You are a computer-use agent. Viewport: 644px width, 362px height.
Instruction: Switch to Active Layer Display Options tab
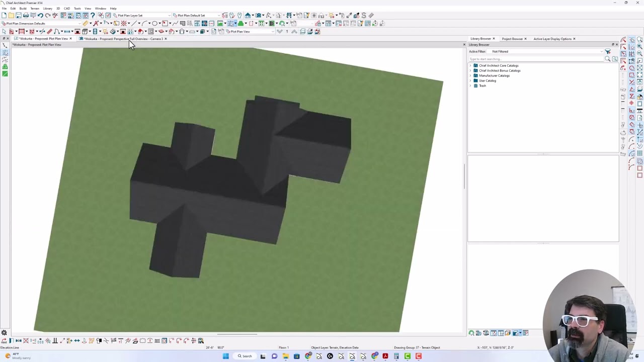point(552,39)
